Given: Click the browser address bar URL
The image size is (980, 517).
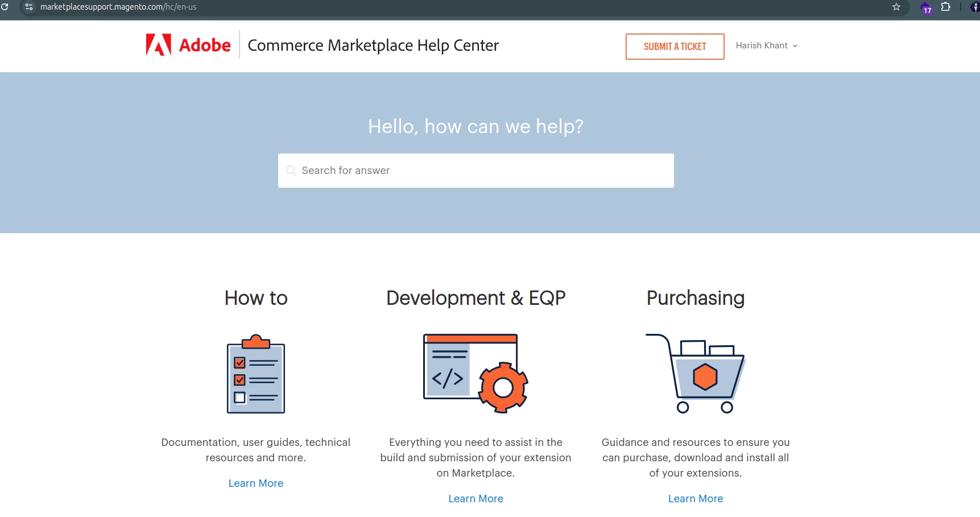Looking at the screenshot, I should pos(118,7).
